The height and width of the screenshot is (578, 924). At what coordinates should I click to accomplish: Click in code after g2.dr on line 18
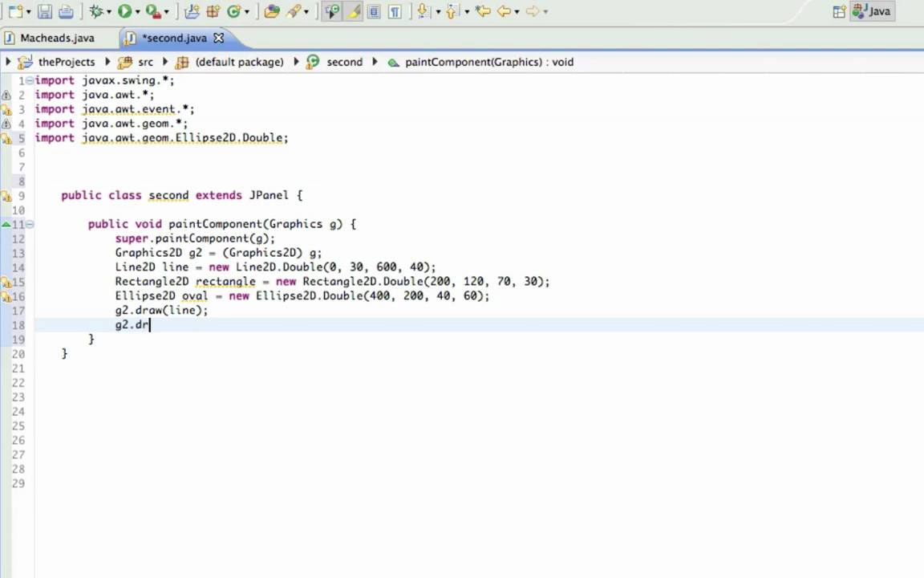coord(150,325)
